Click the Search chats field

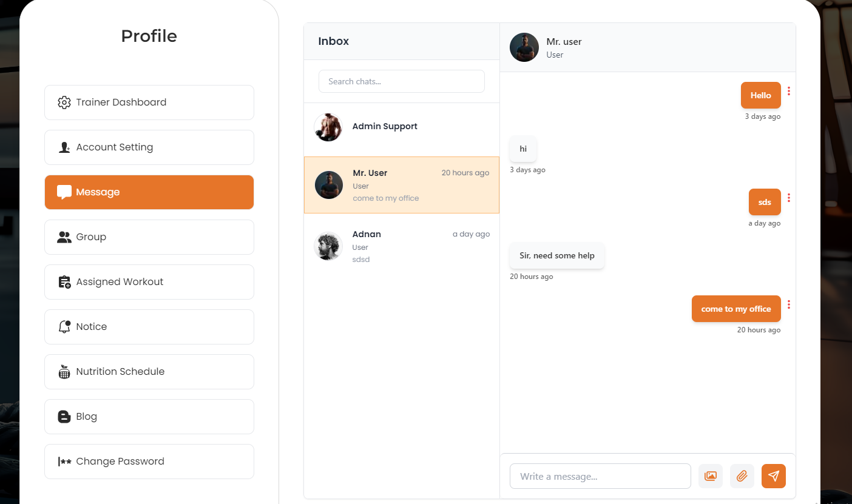point(401,81)
